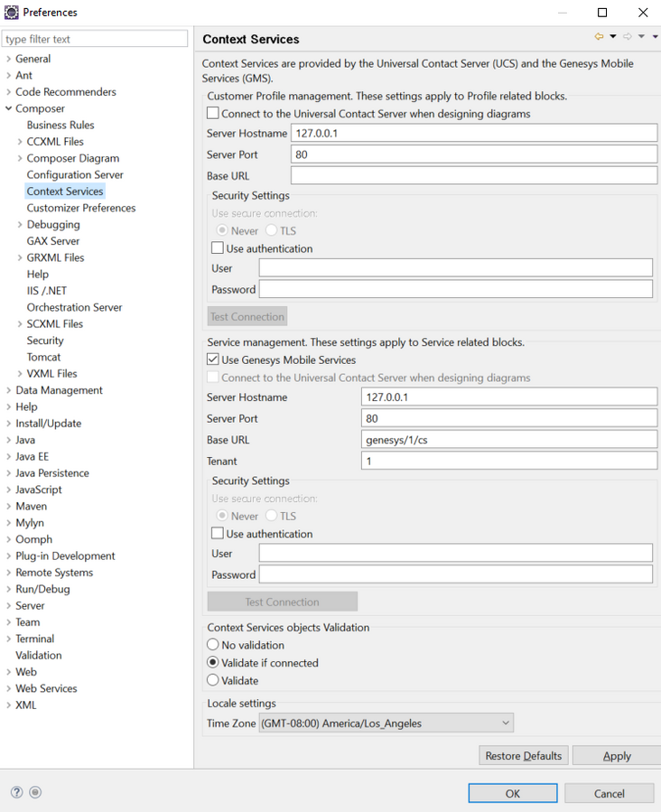This screenshot has height=812, width=661.
Task: Enable Connect to Universal Contact Server checkbox
Action: pos(213,114)
